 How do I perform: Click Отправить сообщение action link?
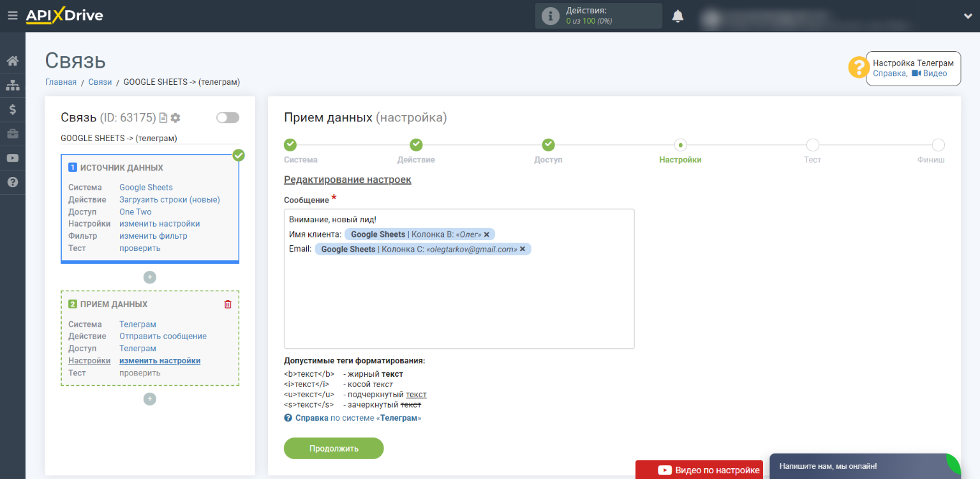[163, 336]
